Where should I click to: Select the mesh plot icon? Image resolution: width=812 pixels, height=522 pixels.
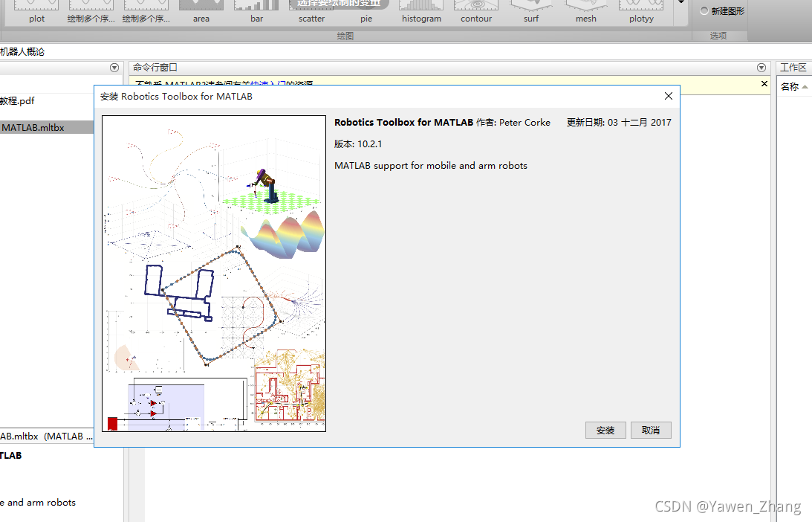(585, 12)
